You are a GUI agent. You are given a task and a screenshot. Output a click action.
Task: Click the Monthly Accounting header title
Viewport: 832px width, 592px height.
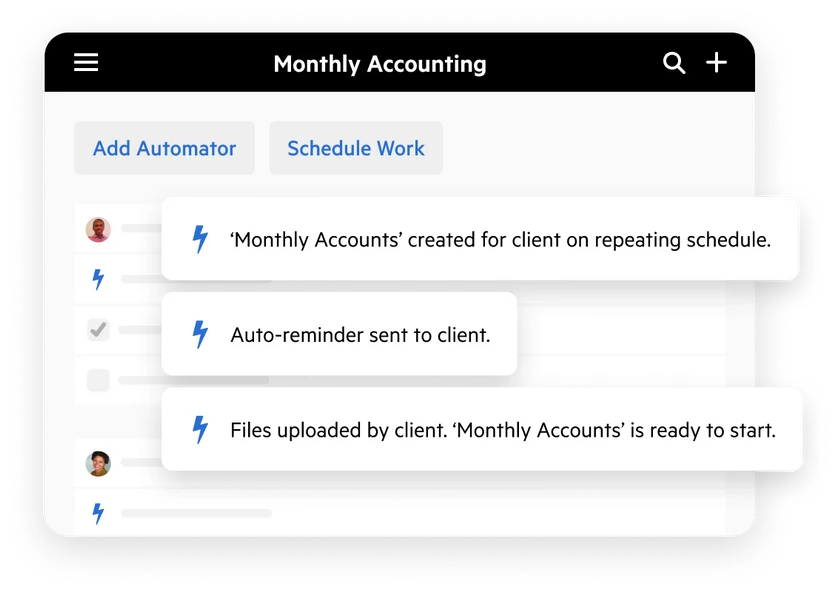(x=380, y=64)
